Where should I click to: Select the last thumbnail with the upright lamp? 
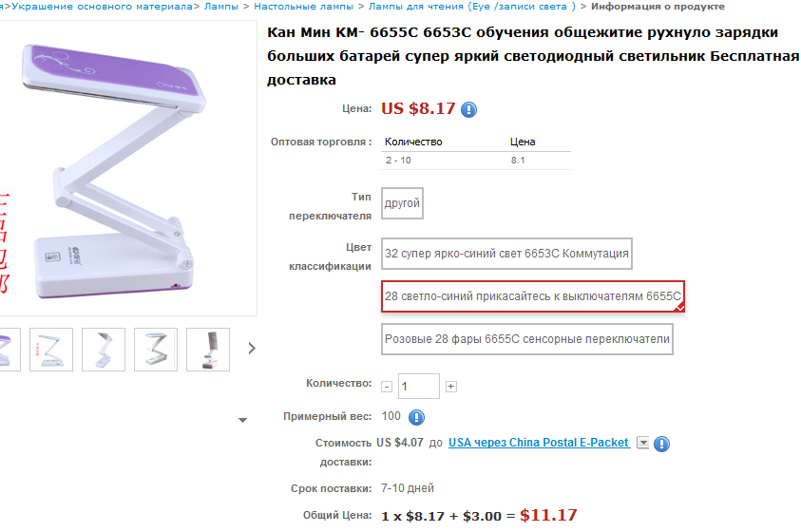[x=207, y=349]
